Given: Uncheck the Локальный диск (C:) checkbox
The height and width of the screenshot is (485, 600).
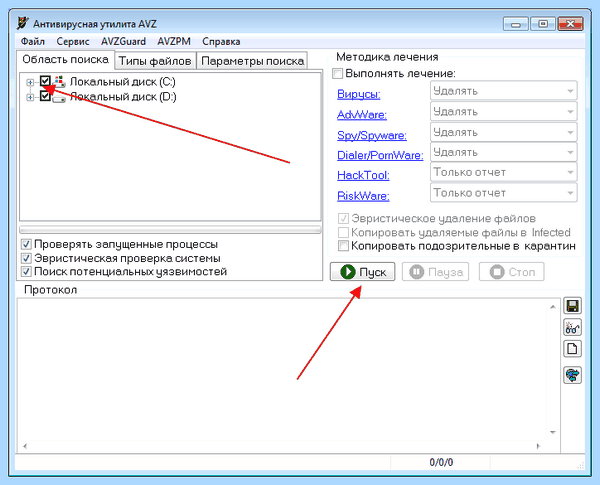Looking at the screenshot, I should coord(45,81).
